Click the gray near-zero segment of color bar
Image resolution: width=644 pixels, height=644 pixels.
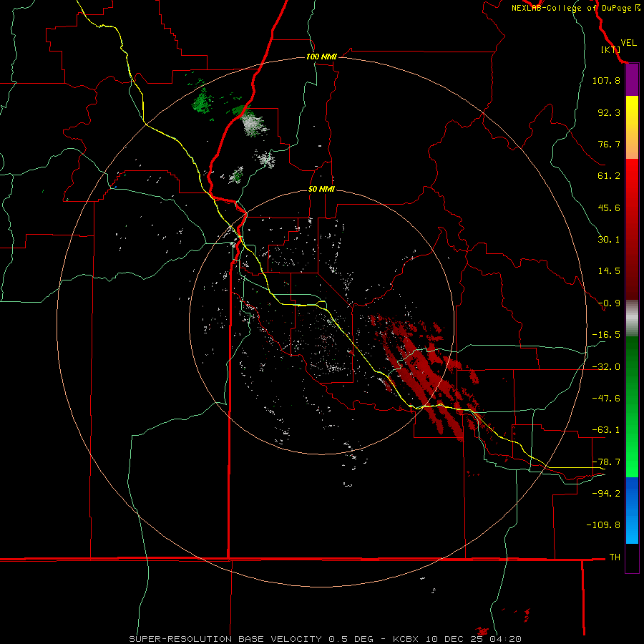pyautogui.click(x=632, y=318)
